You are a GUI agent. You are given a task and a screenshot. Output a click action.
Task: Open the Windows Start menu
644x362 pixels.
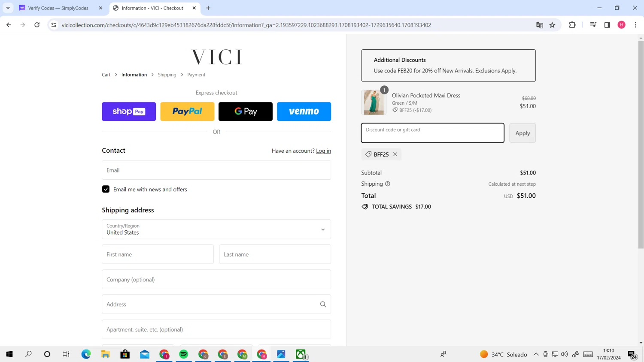(x=9, y=354)
